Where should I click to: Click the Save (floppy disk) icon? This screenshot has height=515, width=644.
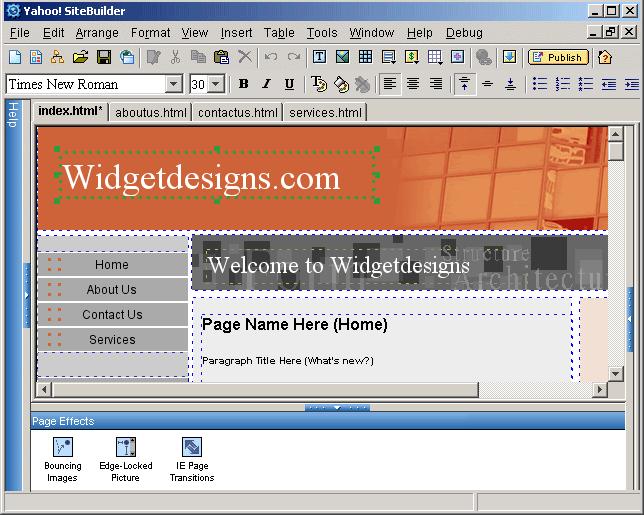(103, 57)
